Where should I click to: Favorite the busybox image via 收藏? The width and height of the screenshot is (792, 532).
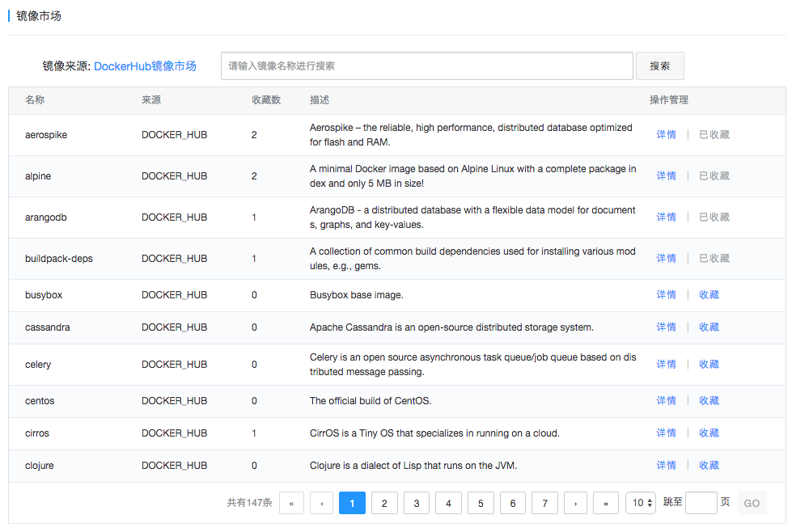(x=709, y=295)
